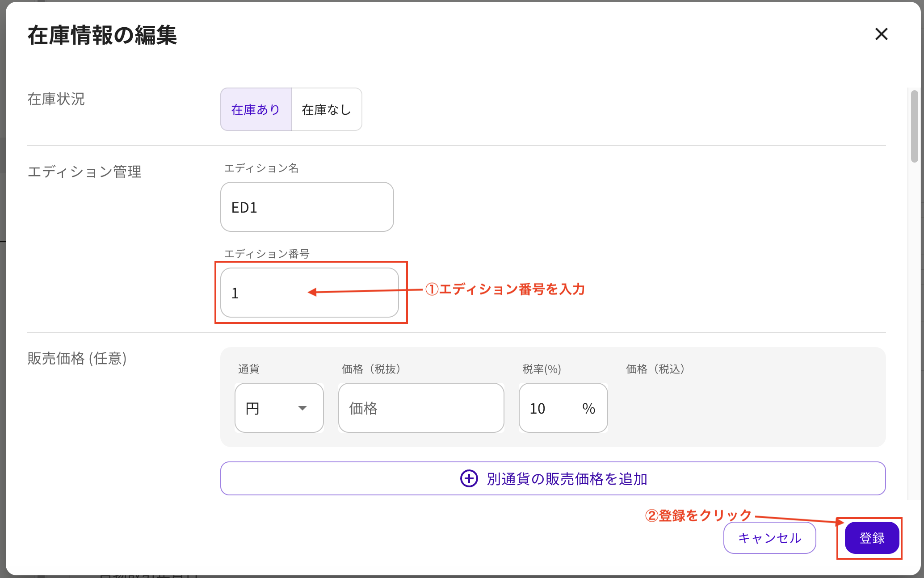Expand the currency dropdown showing 円
The height and width of the screenshot is (578, 924).
(279, 408)
